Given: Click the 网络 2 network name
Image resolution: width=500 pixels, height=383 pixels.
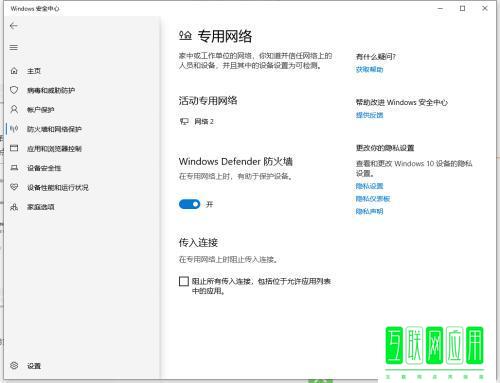Looking at the screenshot, I should (204, 121).
